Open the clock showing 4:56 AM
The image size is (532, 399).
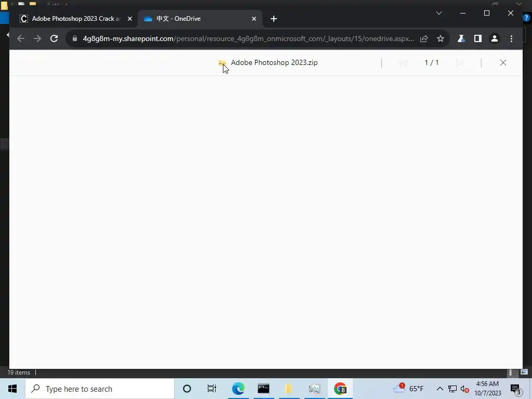(x=487, y=389)
